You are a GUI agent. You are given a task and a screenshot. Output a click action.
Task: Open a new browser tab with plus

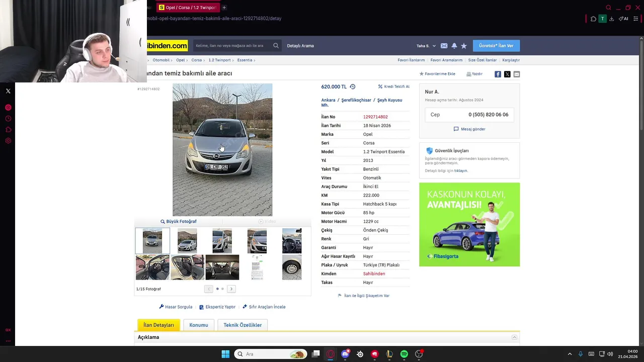coord(224,8)
